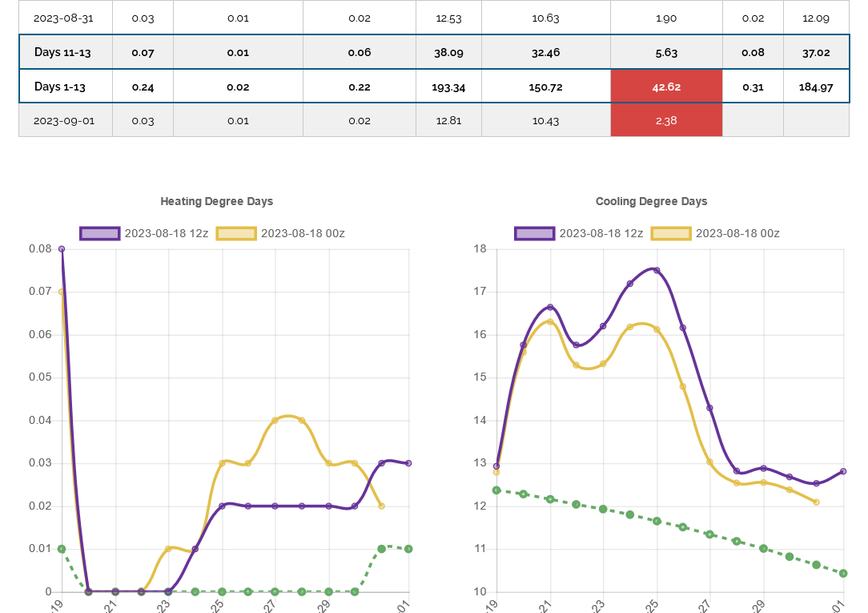Hide the 12z series via Cooling legend label
The height and width of the screenshot is (613, 868).
tap(601, 233)
